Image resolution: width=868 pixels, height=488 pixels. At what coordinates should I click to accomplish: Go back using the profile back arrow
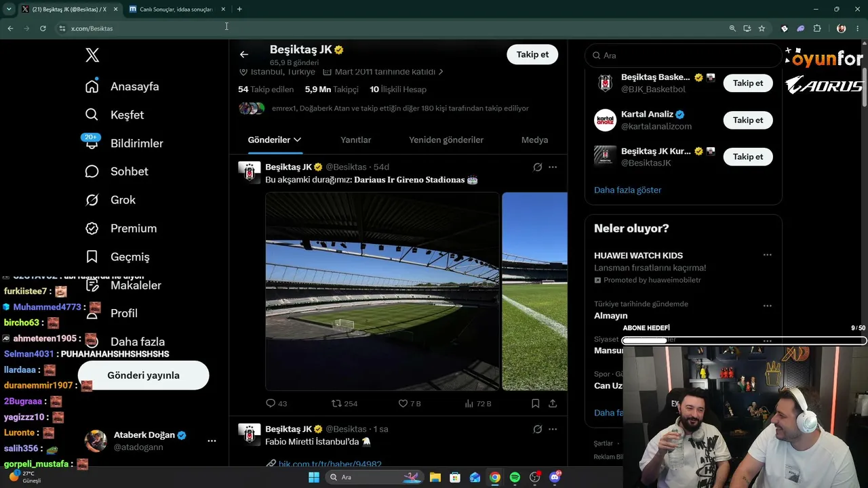244,54
